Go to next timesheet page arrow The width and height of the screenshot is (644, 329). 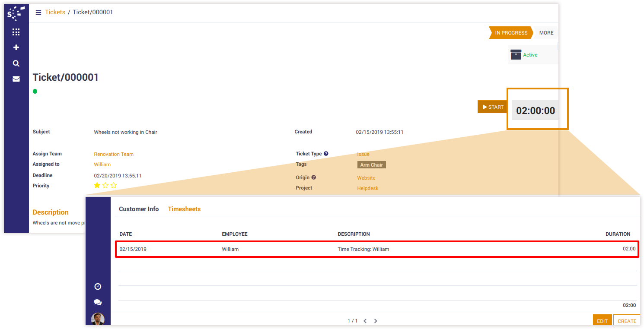tap(376, 321)
